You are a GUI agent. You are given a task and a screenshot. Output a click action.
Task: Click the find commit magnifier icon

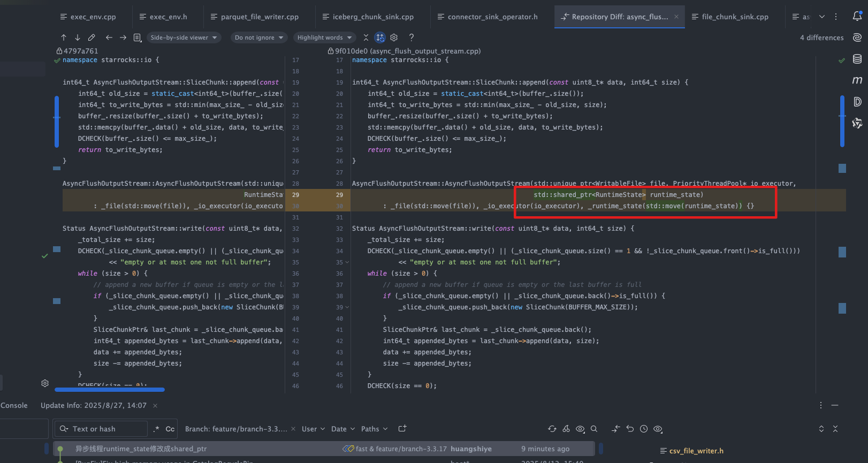coord(594,429)
